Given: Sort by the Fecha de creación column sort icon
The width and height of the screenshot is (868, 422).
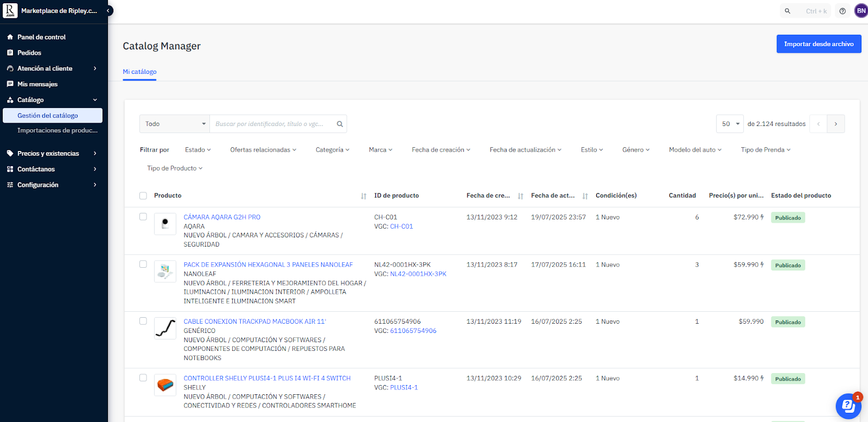Looking at the screenshot, I should click(520, 196).
